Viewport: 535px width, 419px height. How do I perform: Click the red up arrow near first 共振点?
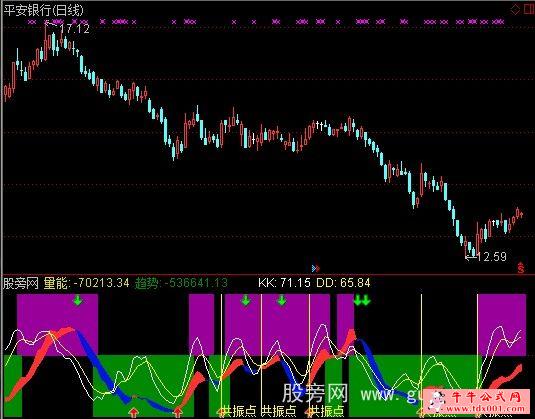point(221,413)
